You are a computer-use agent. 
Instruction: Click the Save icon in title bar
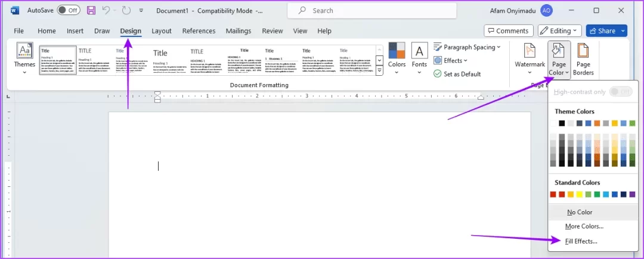coord(91,10)
